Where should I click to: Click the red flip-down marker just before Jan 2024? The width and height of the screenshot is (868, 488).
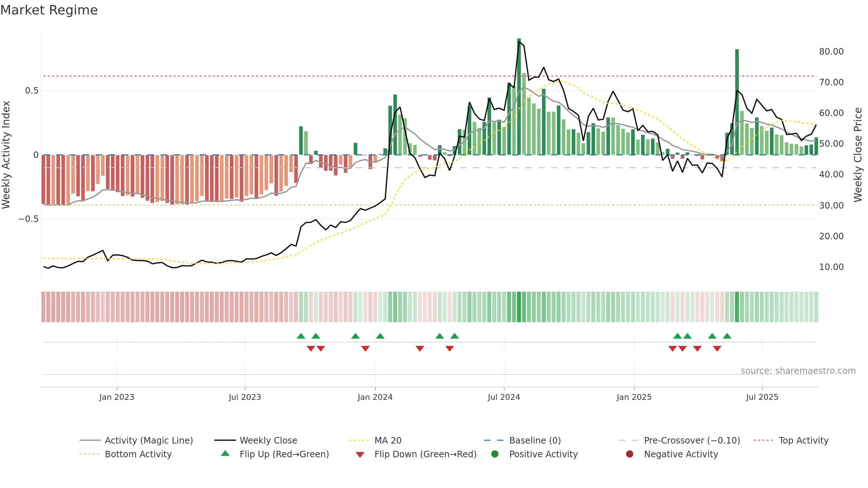365,348
